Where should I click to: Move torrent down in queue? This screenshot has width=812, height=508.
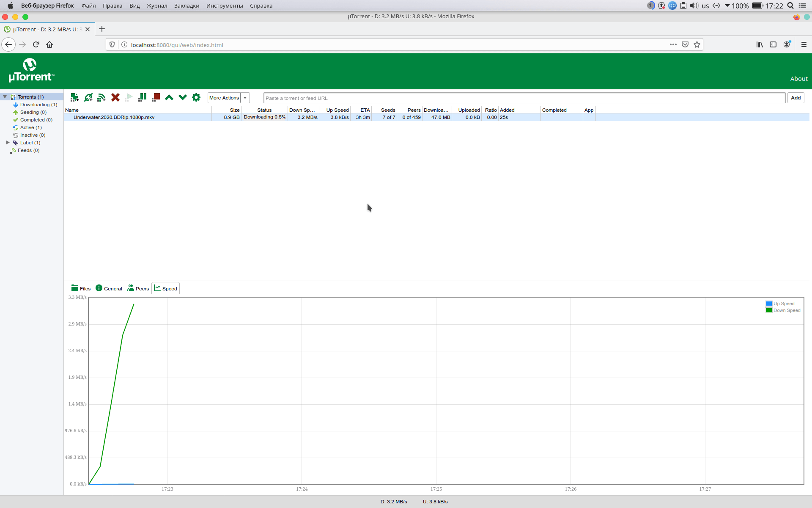[x=183, y=97]
